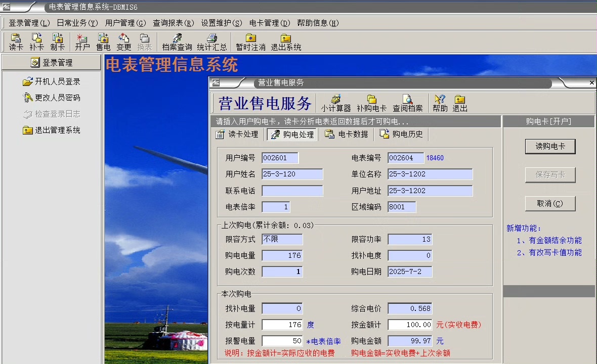The height and width of the screenshot is (364, 597).
Task: Click the 找补电度 field showing 0
Action: point(410,256)
